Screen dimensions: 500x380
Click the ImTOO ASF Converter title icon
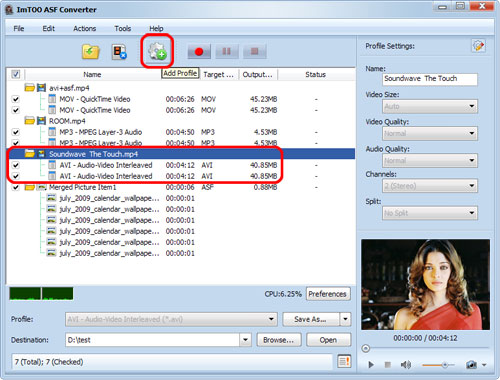pos(9,10)
